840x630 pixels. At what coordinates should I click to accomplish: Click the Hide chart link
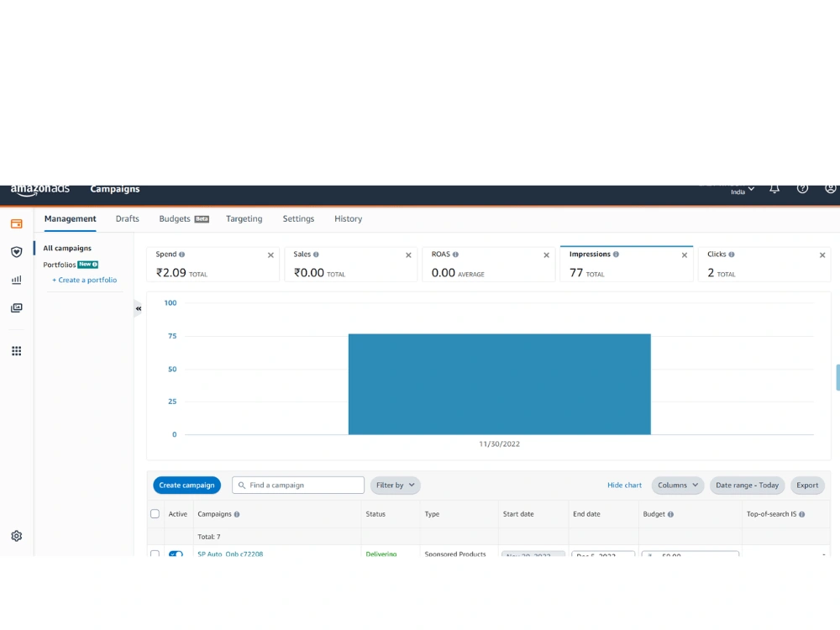tap(624, 486)
